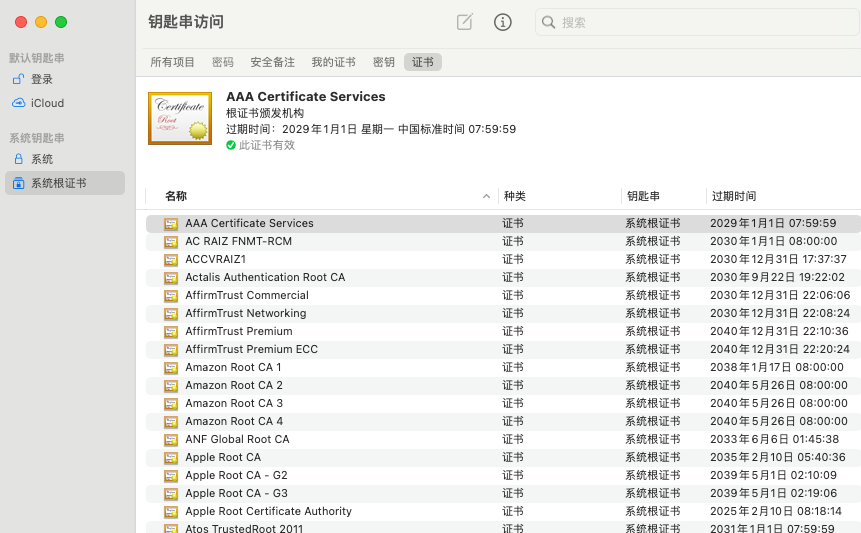Click the cabinet icon beside 系统根证书
This screenshot has height=533, width=861.
point(19,183)
